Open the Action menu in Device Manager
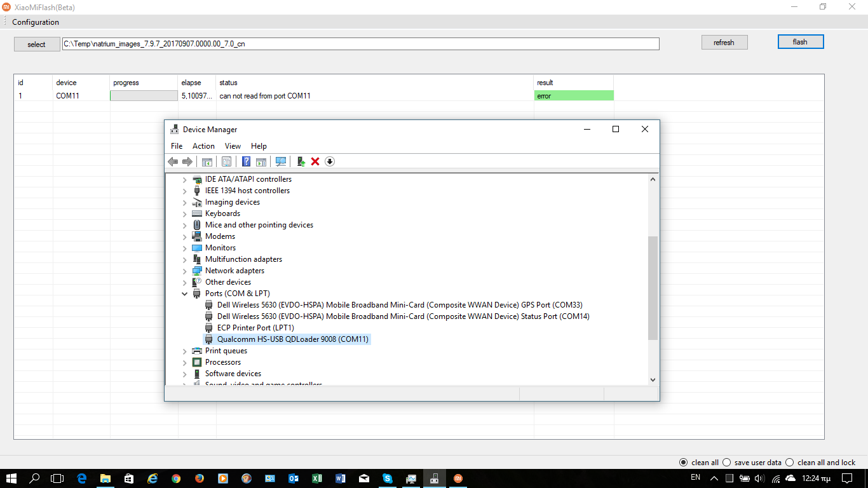868x488 pixels. pos(203,146)
